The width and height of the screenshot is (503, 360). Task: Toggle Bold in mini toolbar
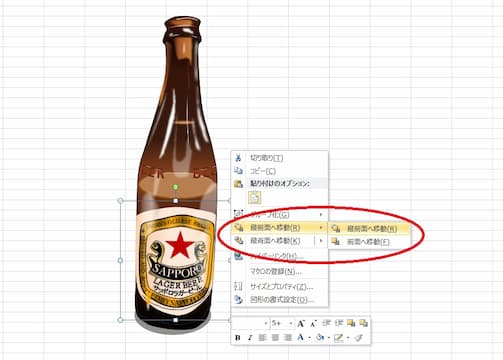tap(238, 338)
